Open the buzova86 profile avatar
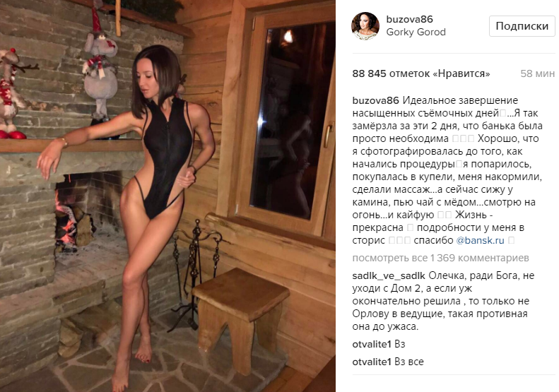This screenshot has height=392, width=559. [365, 26]
